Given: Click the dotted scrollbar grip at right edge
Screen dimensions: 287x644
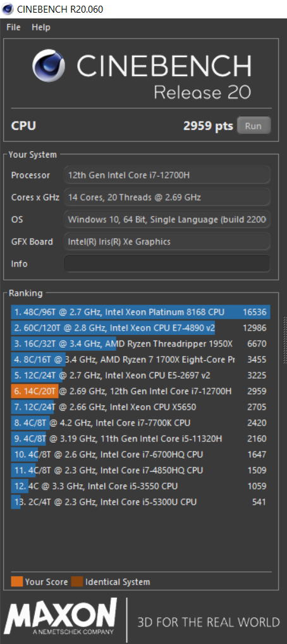Looking at the screenshot, I should point(285,340).
